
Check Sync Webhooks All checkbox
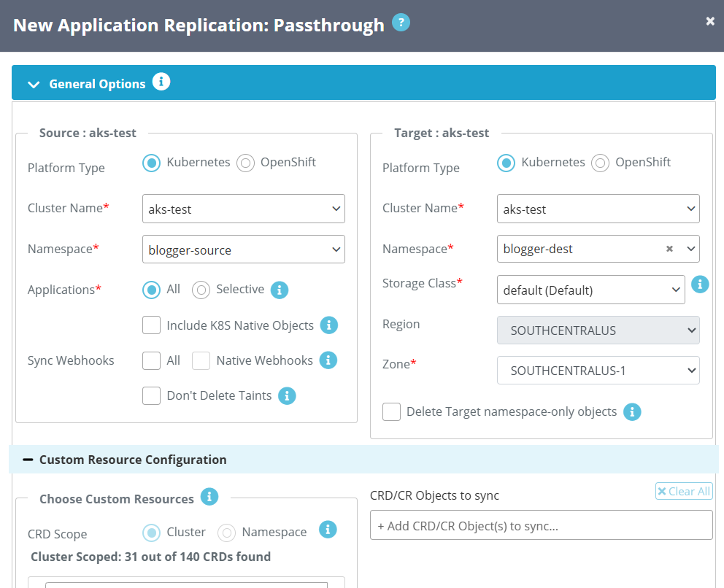coord(152,361)
